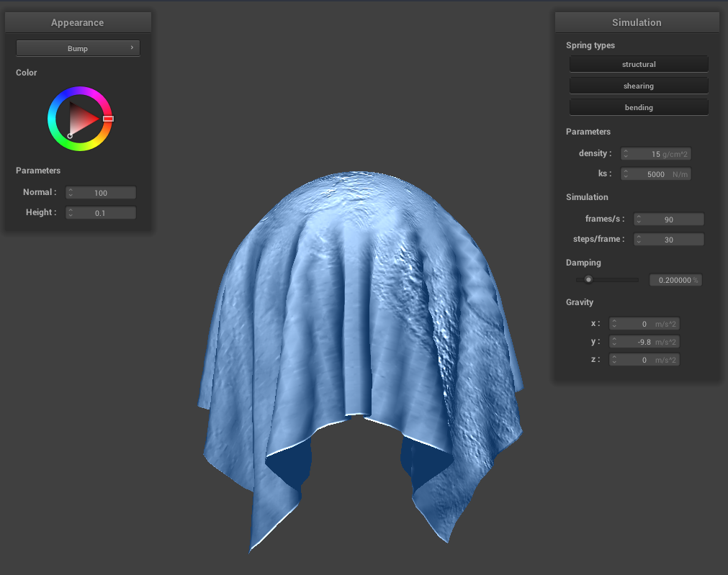Screen dimensions: 728x575
Task: Click the ks stepper arrows
Action: pyautogui.click(x=626, y=174)
